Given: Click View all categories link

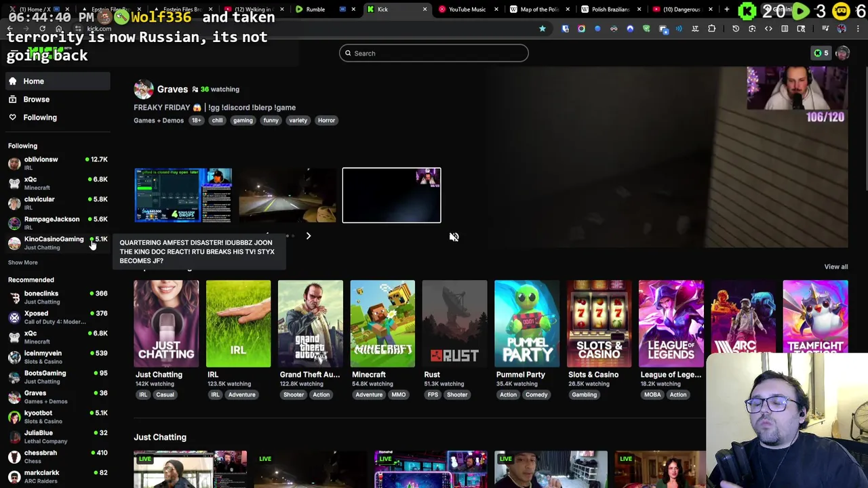Looking at the screenshot, I should coord(835,267).
